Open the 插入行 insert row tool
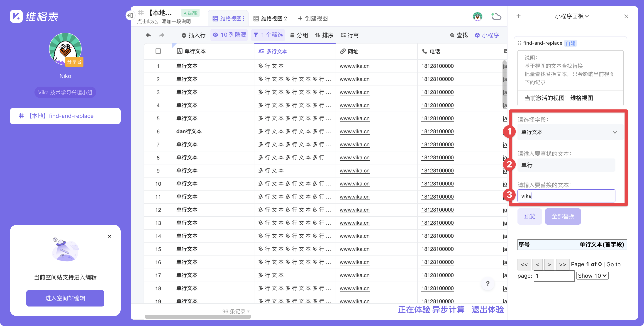Image resolution: width=644 pixels, height=326 pixels. coord(194,35)
